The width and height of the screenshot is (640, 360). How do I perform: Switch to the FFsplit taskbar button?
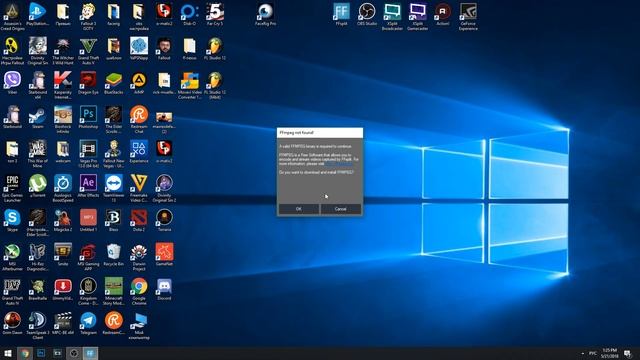90,353
